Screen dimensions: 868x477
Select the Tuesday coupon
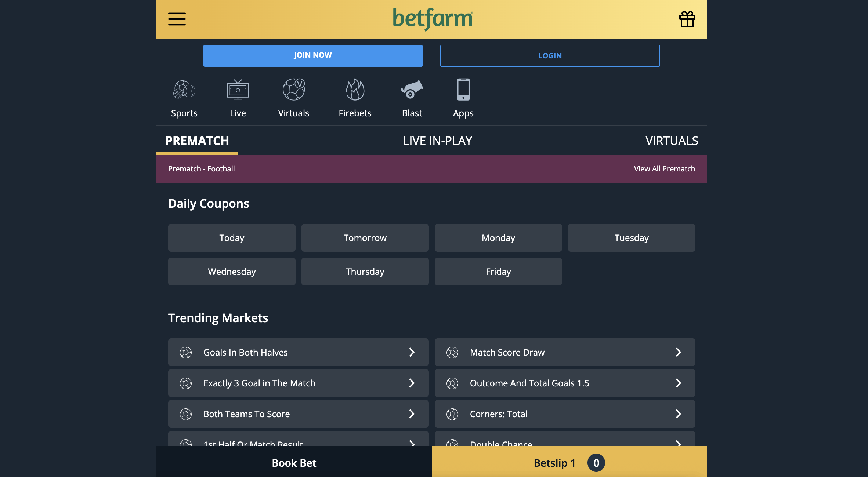[x=632, y=238]
